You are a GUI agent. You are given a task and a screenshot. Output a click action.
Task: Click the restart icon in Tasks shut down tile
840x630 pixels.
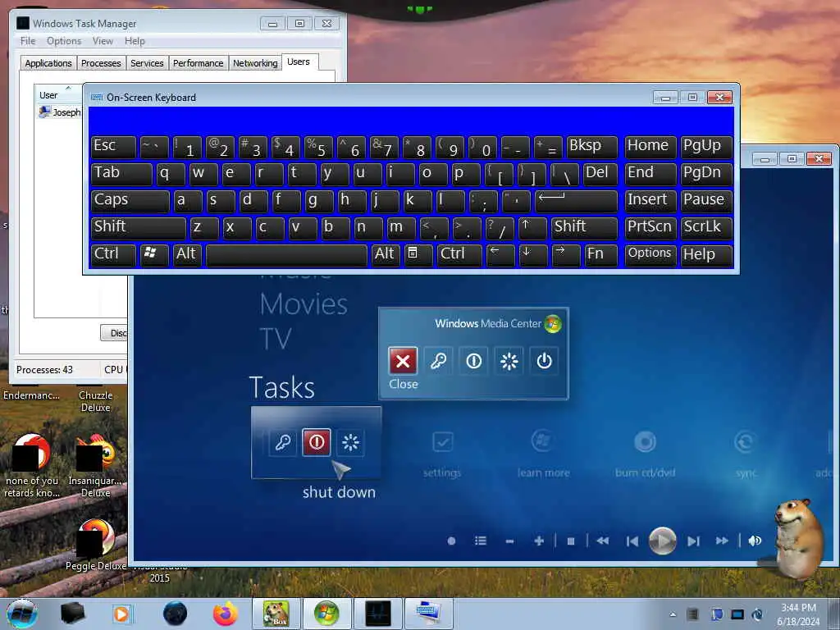pyautogui.click(x=350, y=442)
